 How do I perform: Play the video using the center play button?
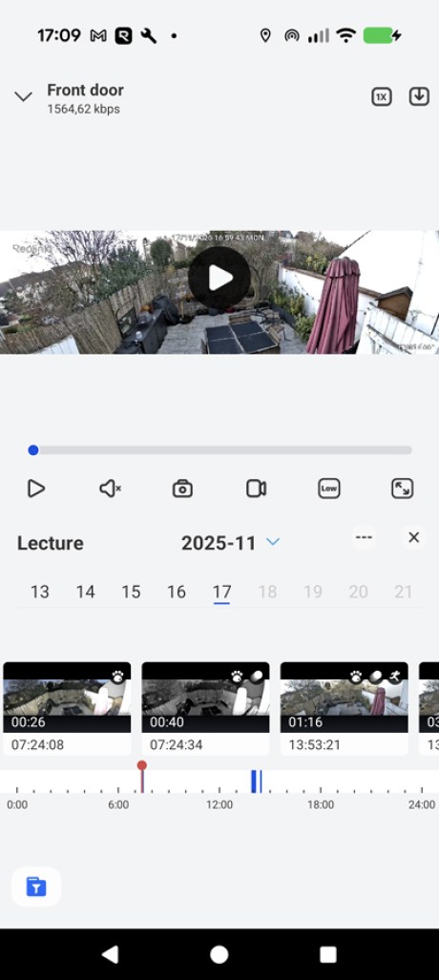coord(219,278)
